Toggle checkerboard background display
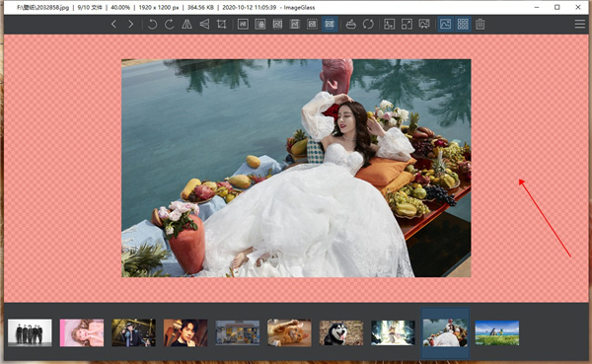Viewport: 592px width, 364px height. 446,24
